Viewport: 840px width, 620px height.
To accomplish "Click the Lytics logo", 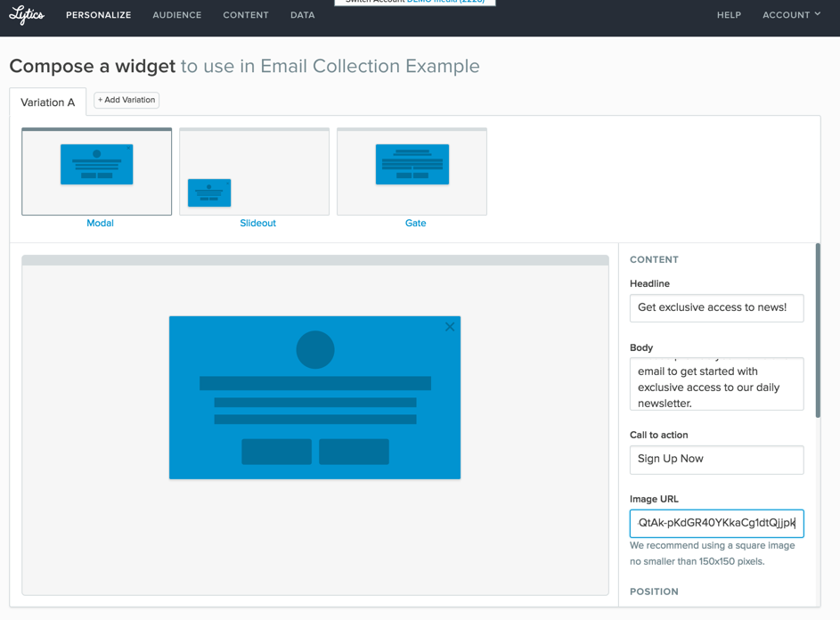I will pyautogui.click(x=26, y=15).
